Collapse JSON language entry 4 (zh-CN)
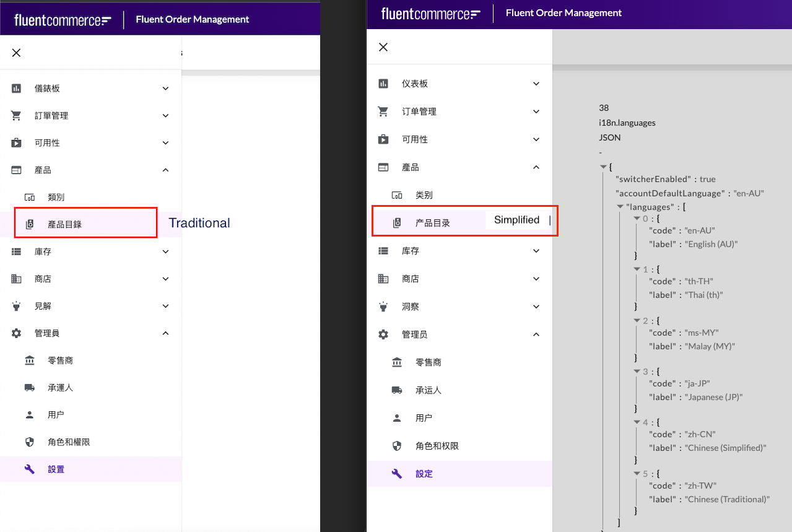This screenshot has height=532, width=792. [x=637, y=422]
